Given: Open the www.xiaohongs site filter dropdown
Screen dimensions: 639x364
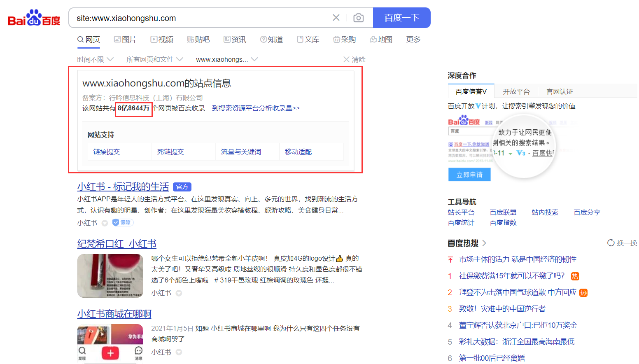Looking at the screenshot, I should [x=226, y=59].
